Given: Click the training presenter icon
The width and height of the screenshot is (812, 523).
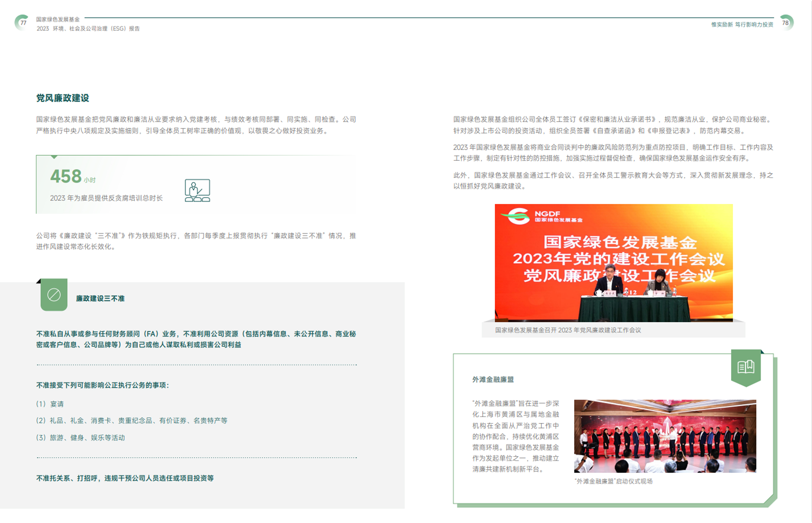Looking at the screenshot, I should [197, 190].
